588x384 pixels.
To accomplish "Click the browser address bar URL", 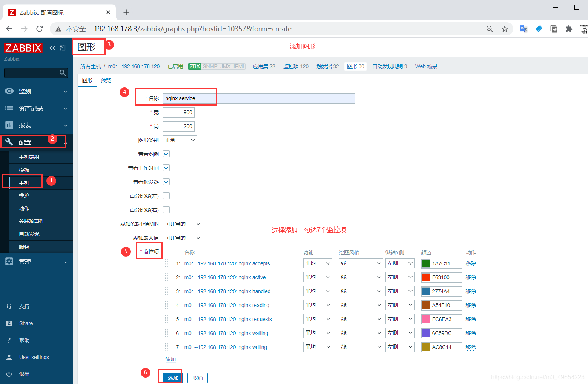I will click(x=192, y=29).
